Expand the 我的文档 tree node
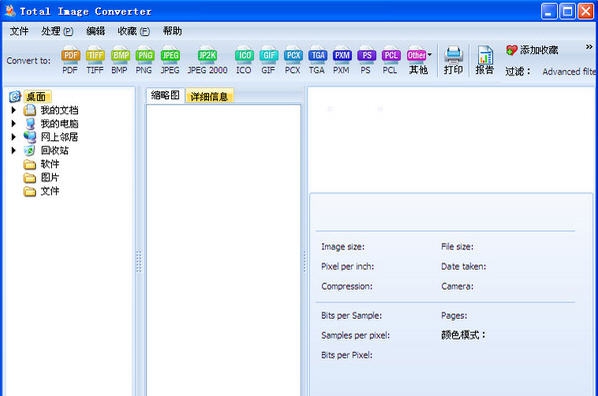Viewport: 598px width, 396px height. (13, 110)
